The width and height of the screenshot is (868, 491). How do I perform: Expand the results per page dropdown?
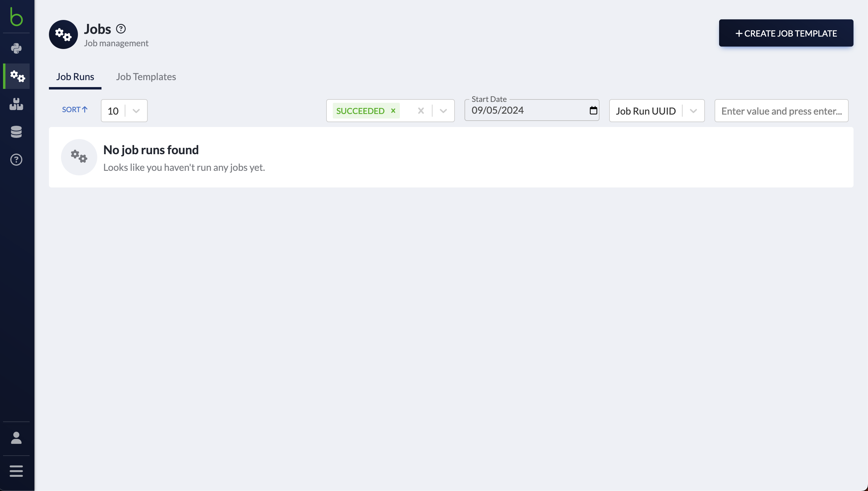coord(135,110)
